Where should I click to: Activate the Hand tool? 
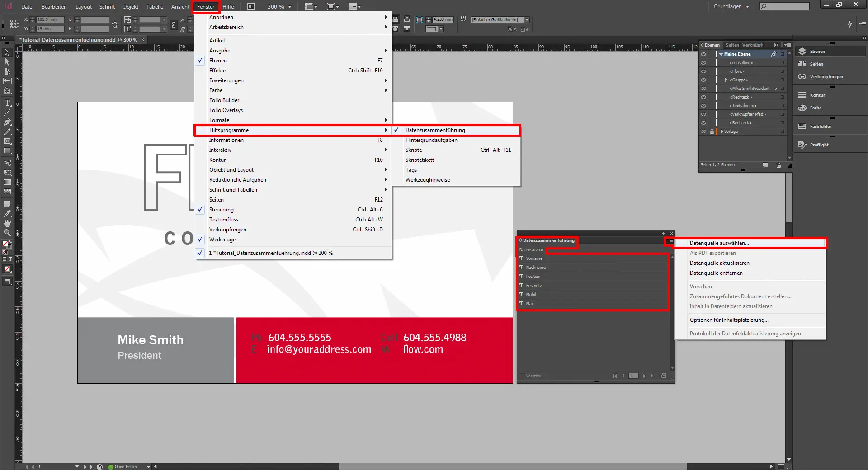tap(7, 223)
